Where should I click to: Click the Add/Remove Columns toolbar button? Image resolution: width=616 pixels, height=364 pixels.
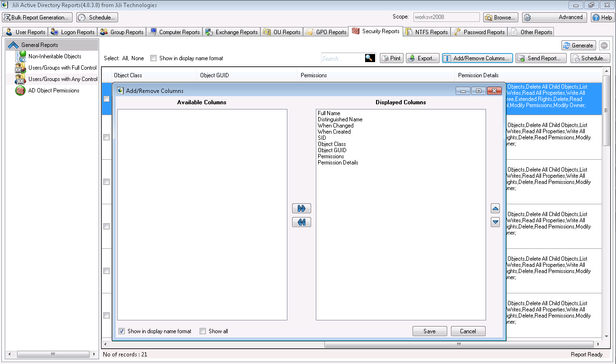tap(478, 58)
